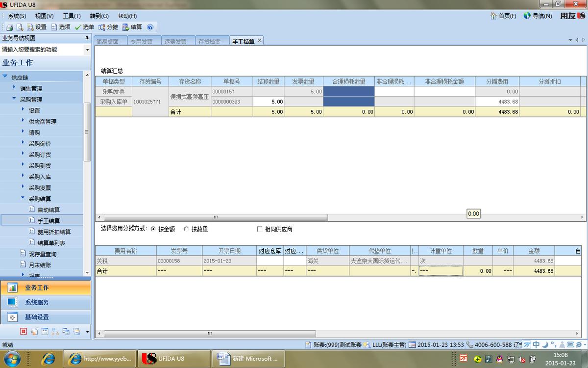Open help via the blue question icon
The height and width of the screenshot is (368, 588).
(150, 27)
